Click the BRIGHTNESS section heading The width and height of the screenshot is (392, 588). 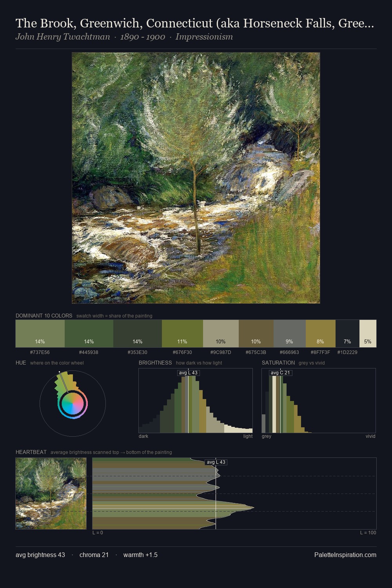tap(155, 363)
